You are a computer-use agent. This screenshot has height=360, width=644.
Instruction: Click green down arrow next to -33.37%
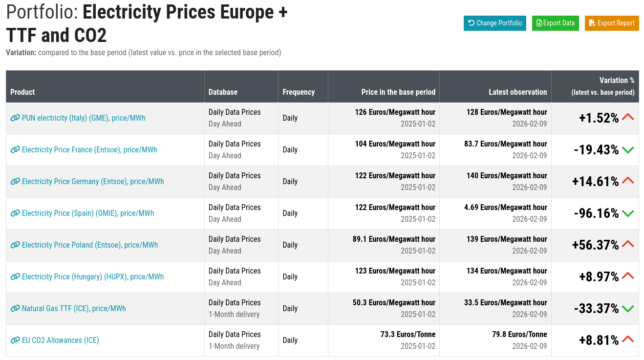point(628,309)
